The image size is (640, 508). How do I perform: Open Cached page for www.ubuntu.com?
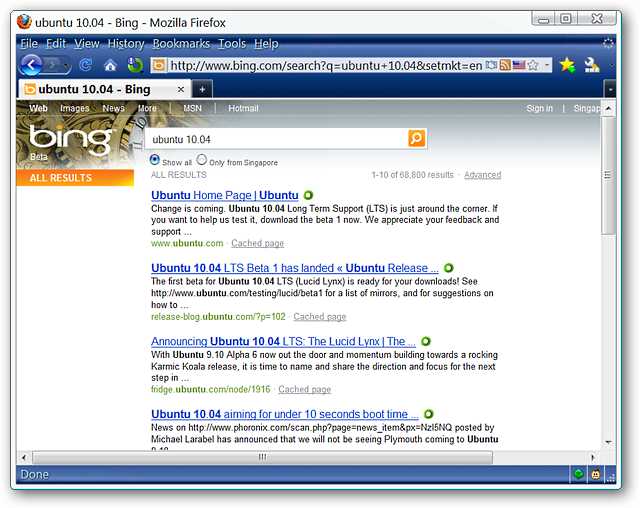(258, 244)
